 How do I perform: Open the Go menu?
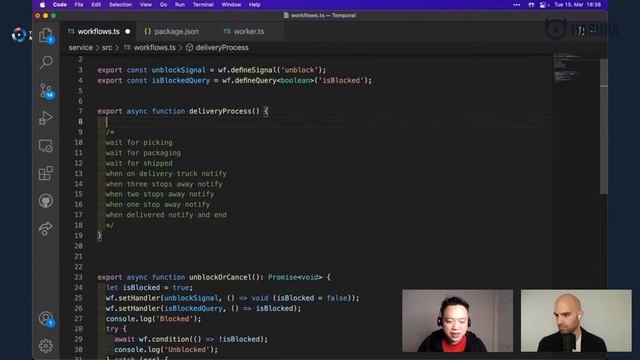(163, 5)
